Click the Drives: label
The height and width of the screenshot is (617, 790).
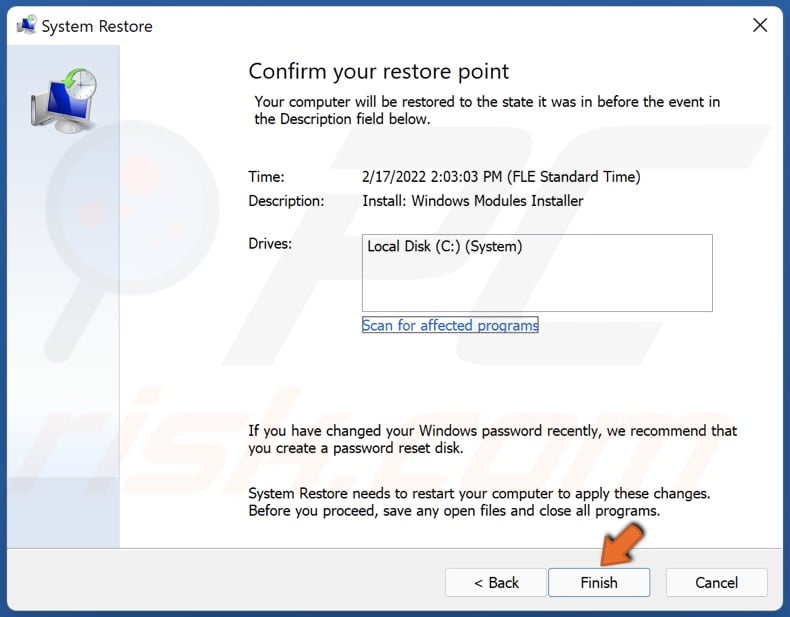tap(270, 244)
